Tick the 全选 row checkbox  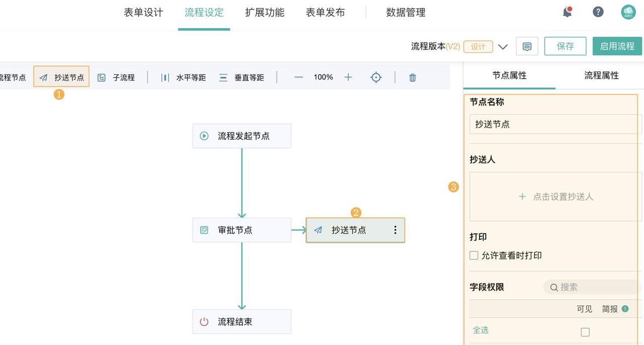click(585, 332)
